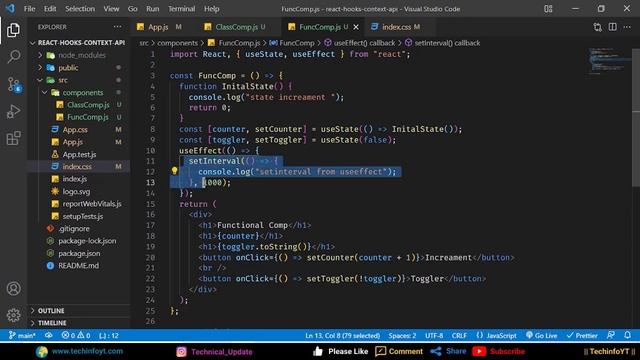Open the Selection menu

[x=80, y=9]
